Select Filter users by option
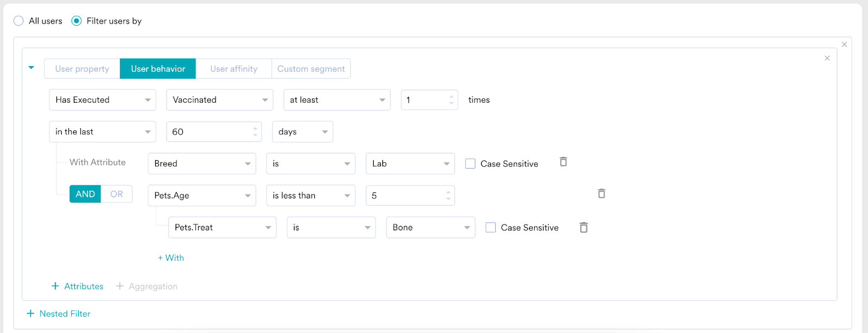The image size is (868, 333). click(x=76, y=21)
